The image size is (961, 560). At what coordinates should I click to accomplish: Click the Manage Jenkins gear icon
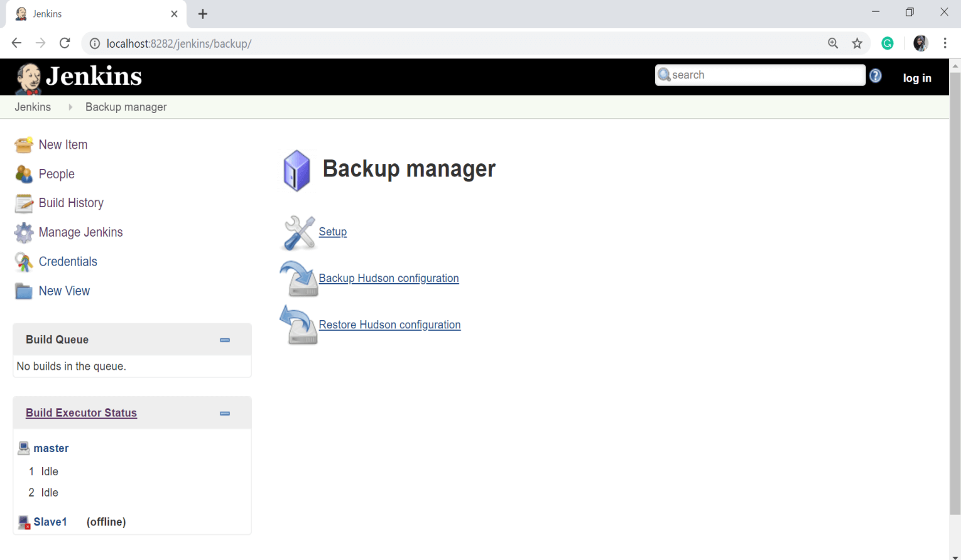coord(24,233)
